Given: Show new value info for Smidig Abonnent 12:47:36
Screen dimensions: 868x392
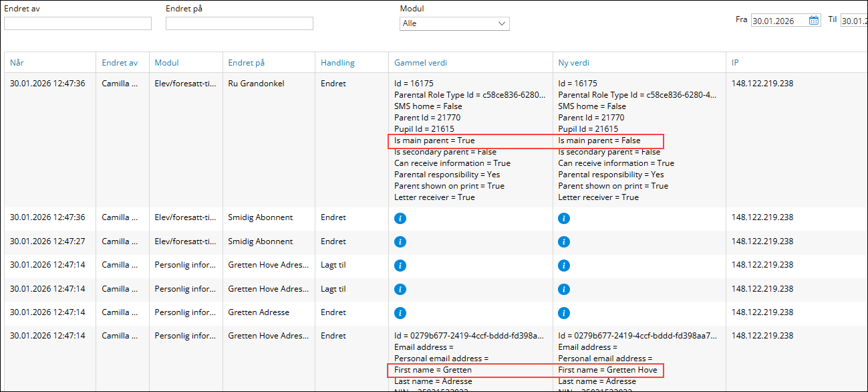Looking at the screenshot, I should coord(564,219).
